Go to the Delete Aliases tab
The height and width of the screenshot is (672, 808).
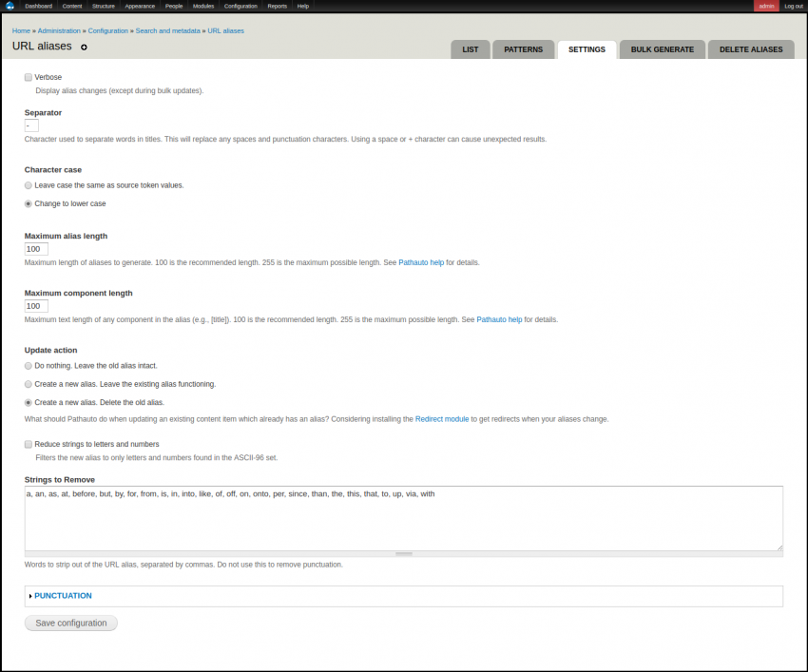pos(751,49)
